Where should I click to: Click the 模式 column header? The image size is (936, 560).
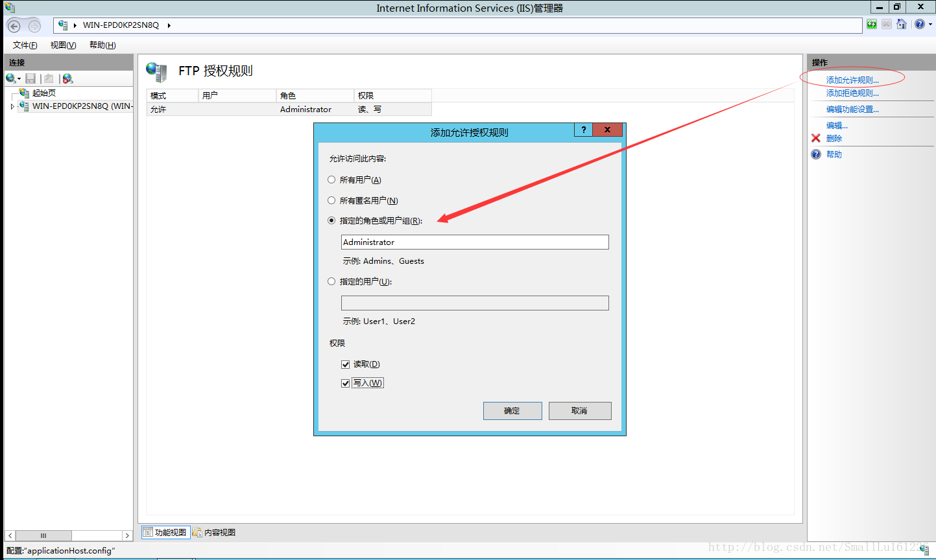173,95
